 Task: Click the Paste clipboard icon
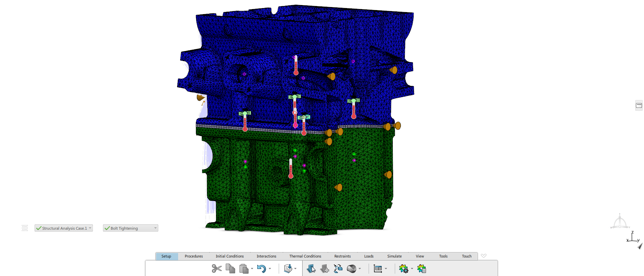pyautogui.click(x=244, y=269)
